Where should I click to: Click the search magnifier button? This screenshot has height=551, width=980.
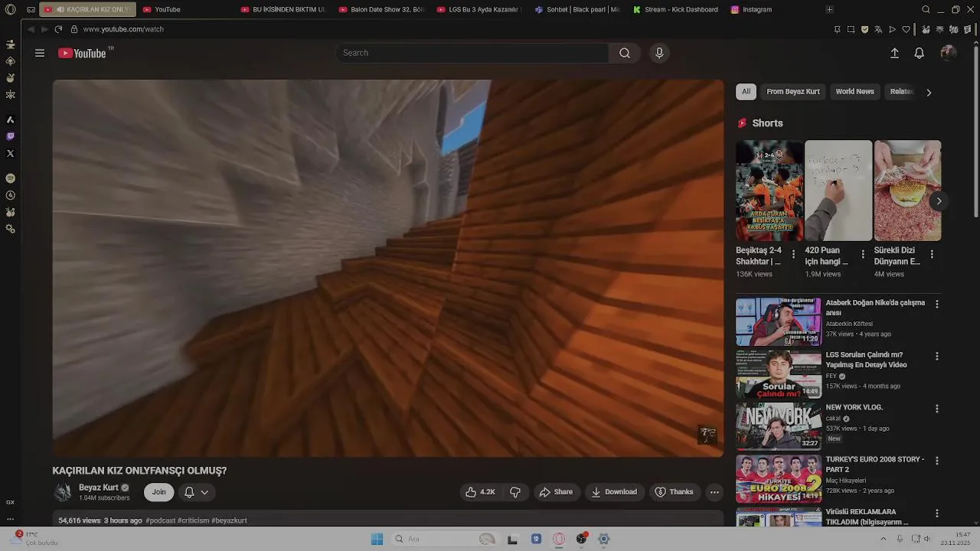coord(625,53)
